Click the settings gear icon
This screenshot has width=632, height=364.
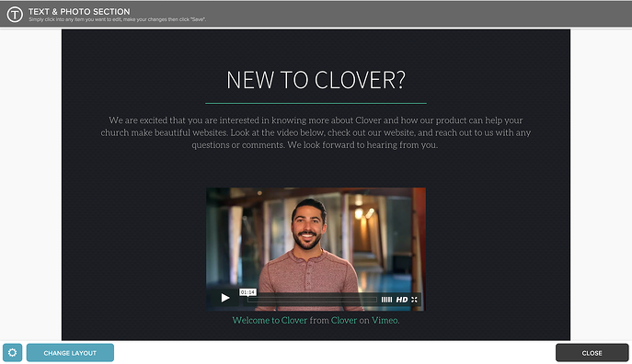tap(13, 353)
